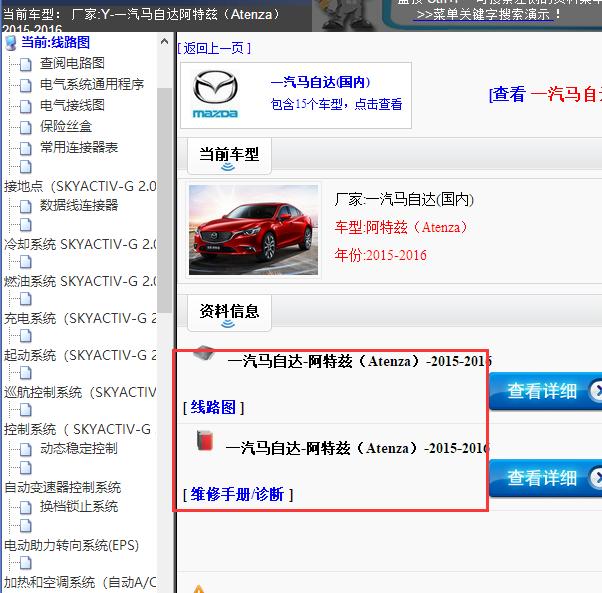Screen dimensions: 602x593
Task: Open 控制系统 ( SKYACTIV-G entry
Action: coord(80,429)
